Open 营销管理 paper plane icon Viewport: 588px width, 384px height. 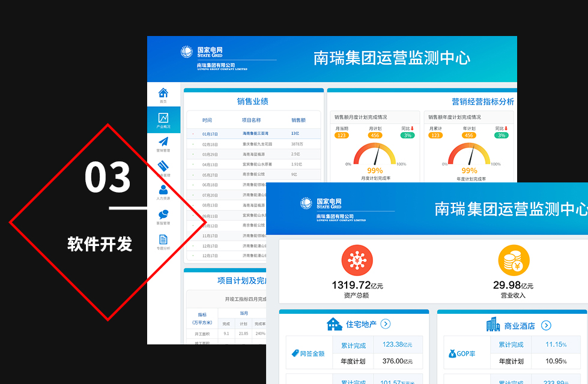tap(163, 142)
